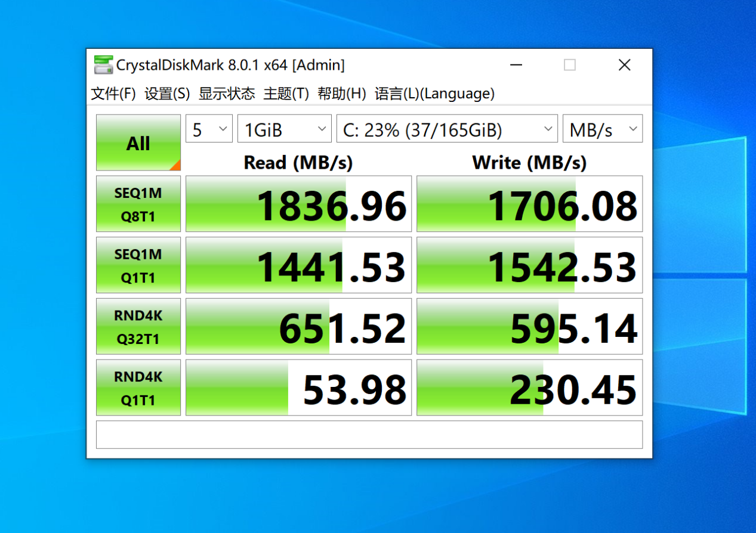This screenshot has width=756, height=533.
Task: Minimize the CrystalDiskMark window
Action: (516, 65)
